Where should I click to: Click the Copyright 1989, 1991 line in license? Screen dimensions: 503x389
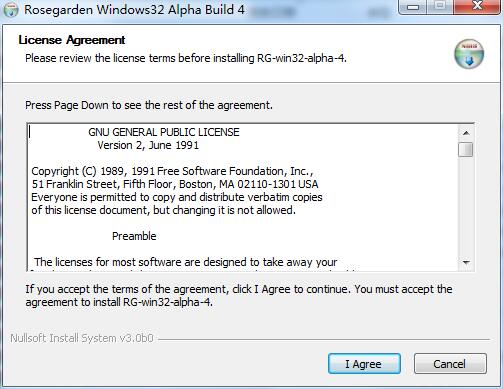(x=172, y=171)
